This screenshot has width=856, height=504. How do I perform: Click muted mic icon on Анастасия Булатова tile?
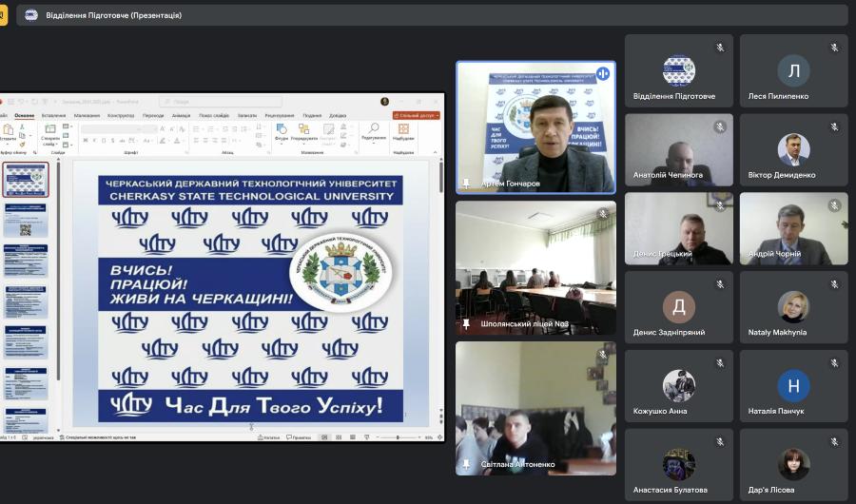click(720, 441)
